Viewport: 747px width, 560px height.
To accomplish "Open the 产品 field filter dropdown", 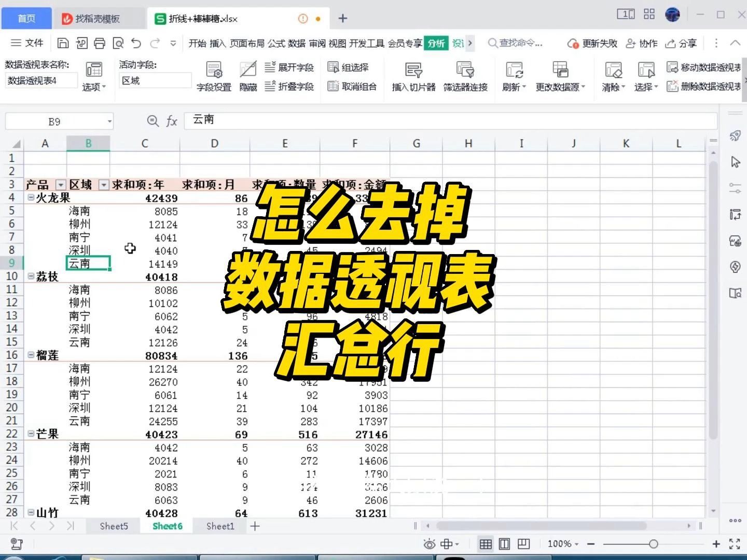I will pos(61,185).
